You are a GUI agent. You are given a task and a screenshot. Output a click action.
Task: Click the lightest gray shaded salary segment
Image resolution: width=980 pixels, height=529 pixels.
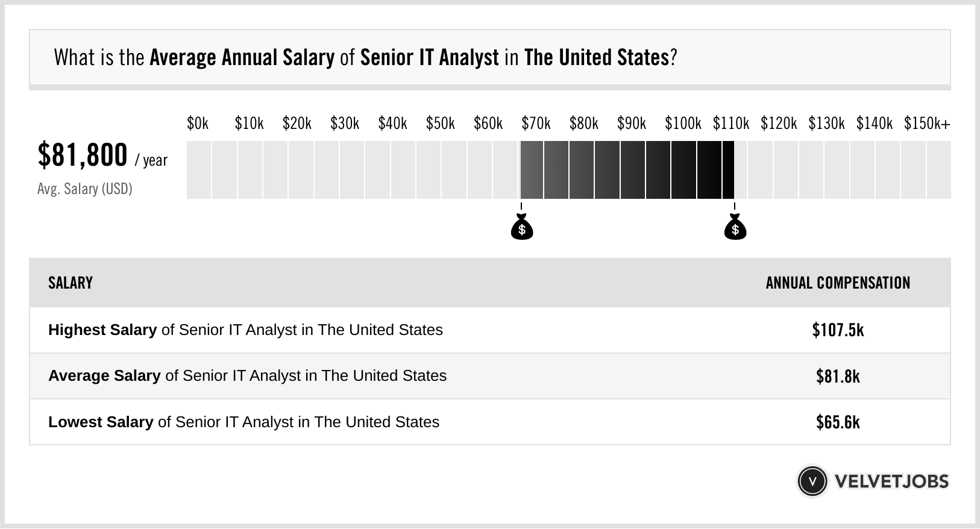(x=532, y=170)
